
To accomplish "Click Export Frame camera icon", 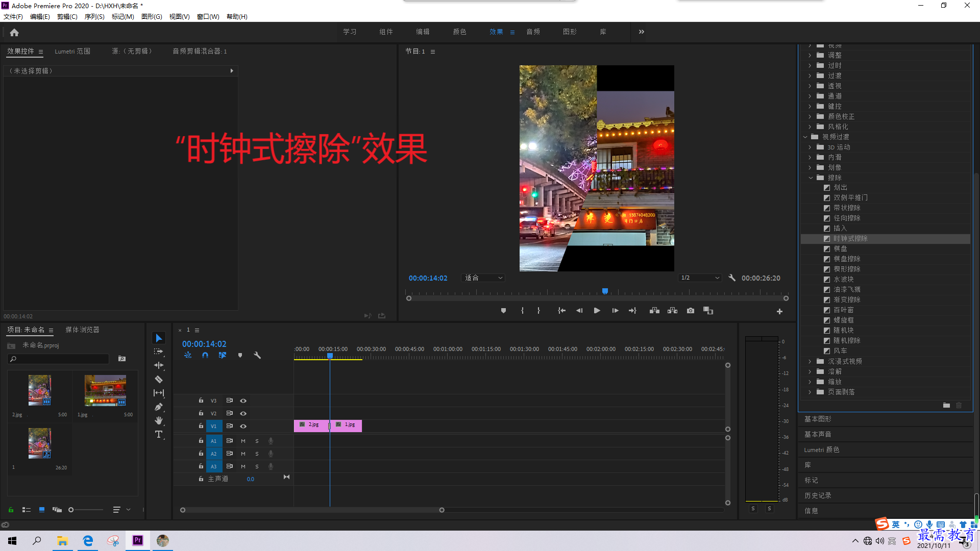I will click(x=691, y=311).
